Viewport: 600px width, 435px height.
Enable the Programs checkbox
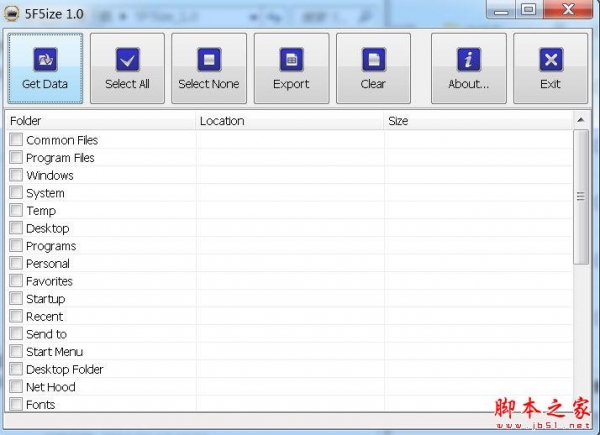click(x=16, y=245)
